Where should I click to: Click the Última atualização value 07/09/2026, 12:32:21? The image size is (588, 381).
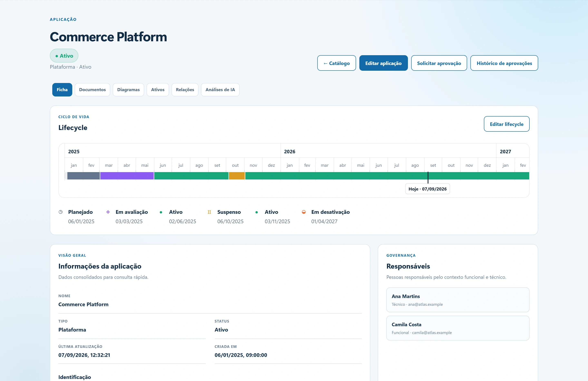[84, 355]
